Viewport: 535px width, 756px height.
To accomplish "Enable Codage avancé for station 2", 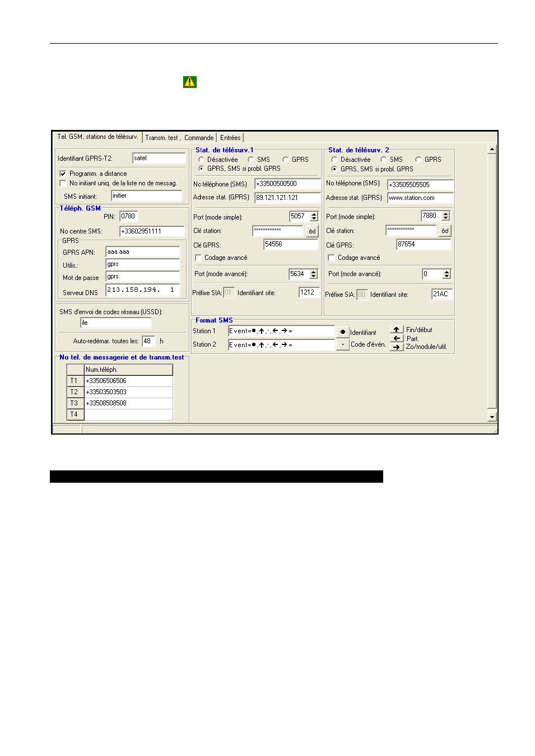I will pos(331,258).
